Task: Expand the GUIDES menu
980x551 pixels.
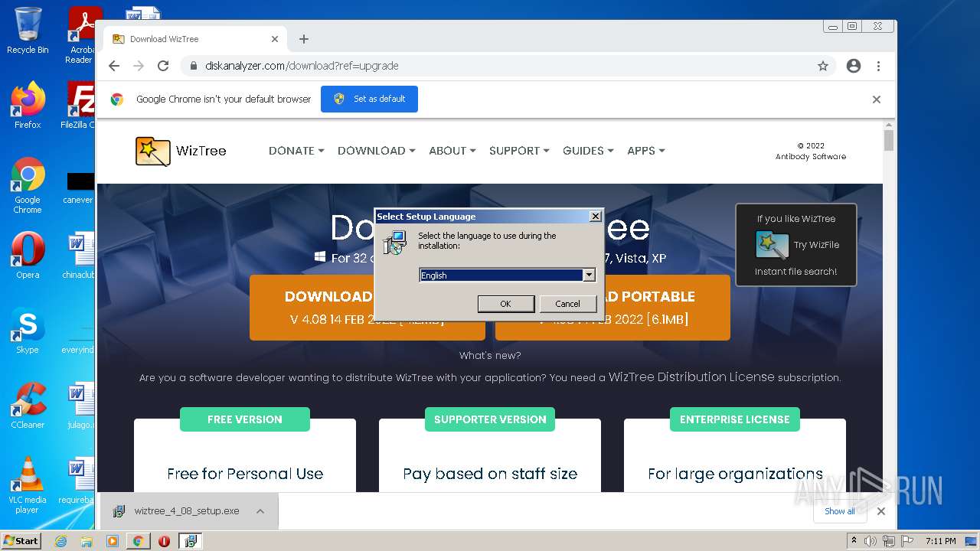Action: pos(588,151)
